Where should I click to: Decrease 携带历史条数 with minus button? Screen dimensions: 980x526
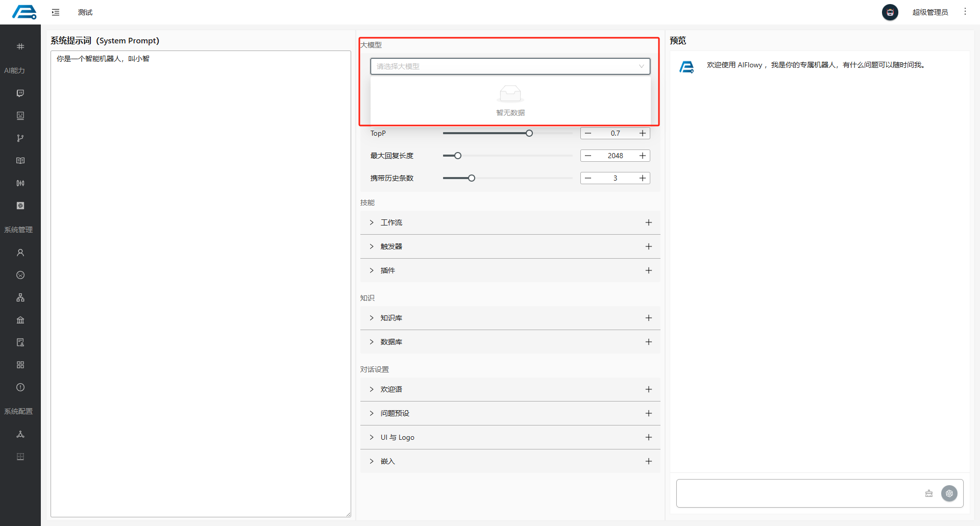[x=588, y=178]
